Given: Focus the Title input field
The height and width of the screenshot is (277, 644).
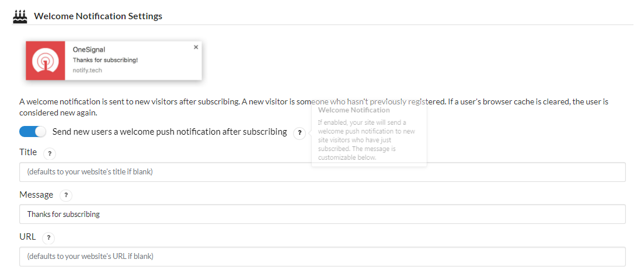Looking at the screenshot, I should [x=322, y=172].
